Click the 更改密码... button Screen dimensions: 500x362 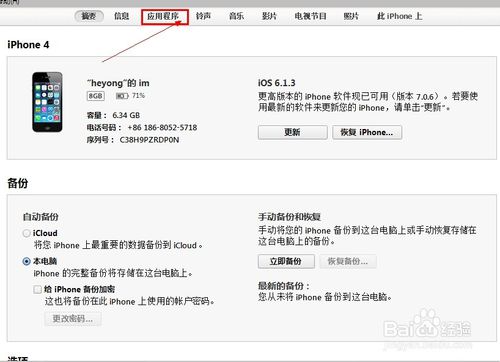(73, 319)
